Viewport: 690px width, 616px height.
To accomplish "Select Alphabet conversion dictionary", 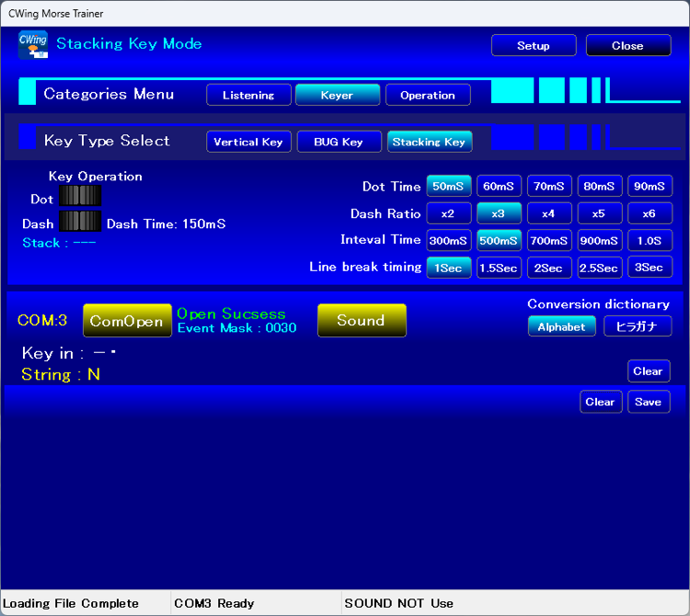I will tap(561, 326).
